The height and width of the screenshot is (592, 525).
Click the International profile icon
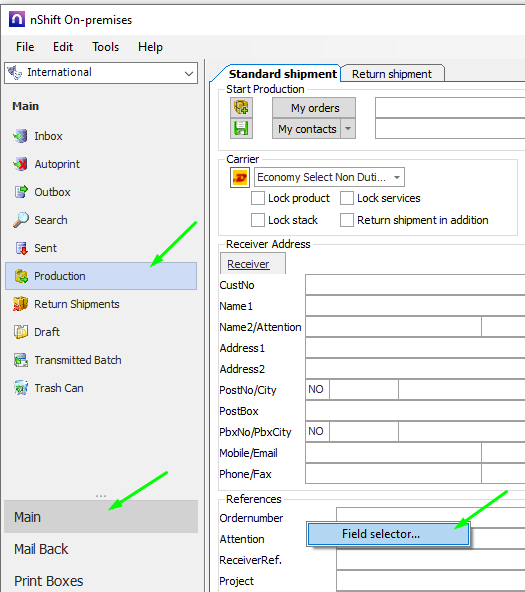pyautogui.click(x=15, y=72)
